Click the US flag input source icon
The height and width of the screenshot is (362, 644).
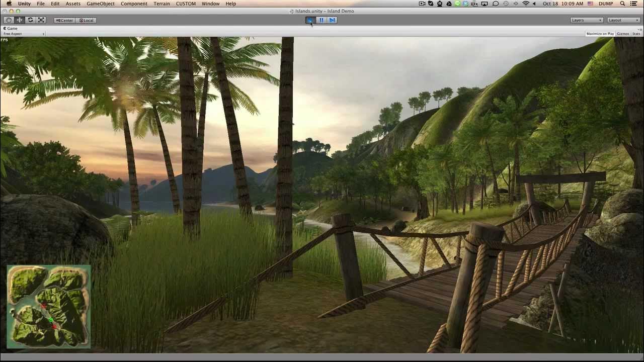[x=590, y=4]
